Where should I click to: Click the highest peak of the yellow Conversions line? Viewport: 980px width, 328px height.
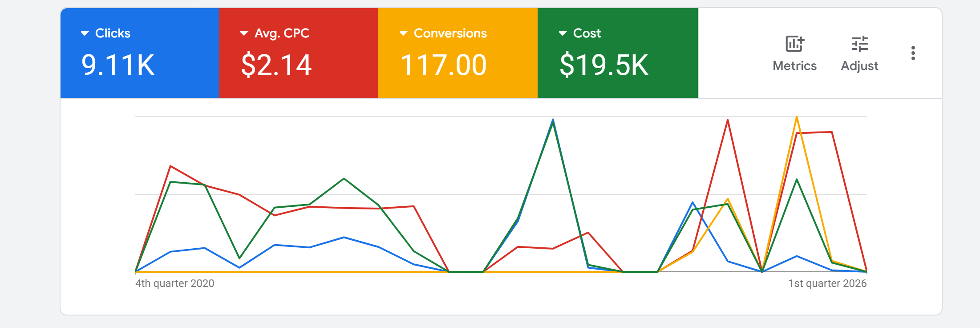point(796,117)
